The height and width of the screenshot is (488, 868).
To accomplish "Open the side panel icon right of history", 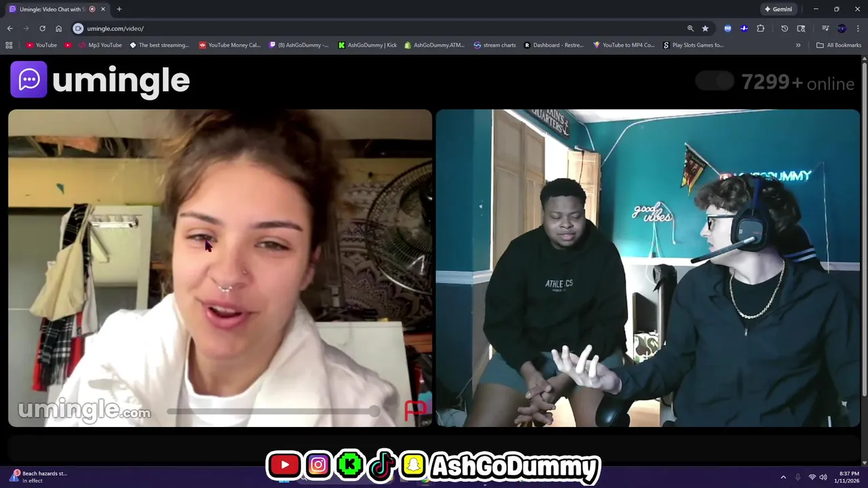I will tap(801, 28).
